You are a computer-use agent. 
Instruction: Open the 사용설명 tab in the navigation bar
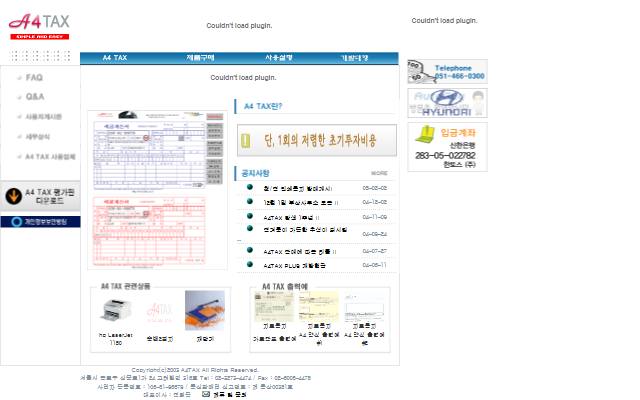tap(279, 58)
